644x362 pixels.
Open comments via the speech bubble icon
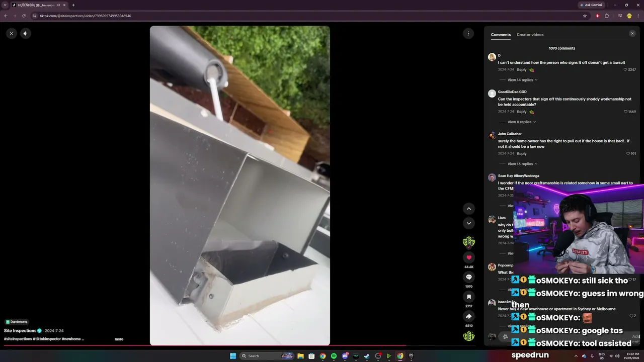pyautogui.click(x=469, y=277)
